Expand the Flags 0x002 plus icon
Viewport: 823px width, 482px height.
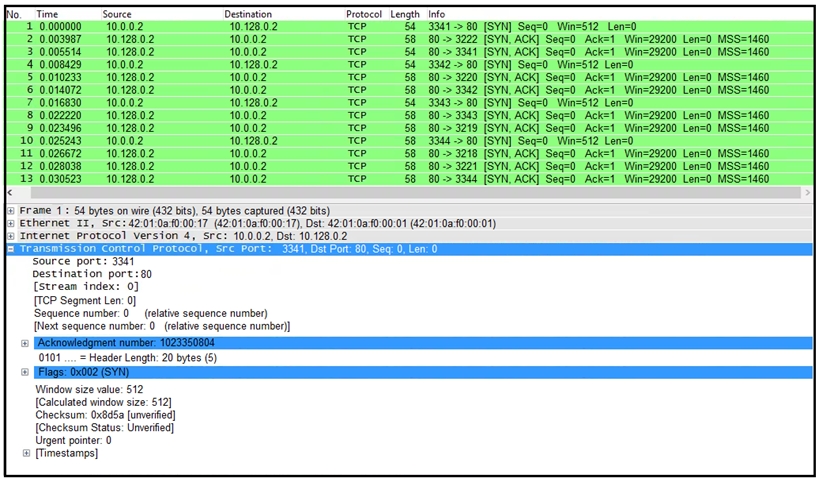point(25,372)
